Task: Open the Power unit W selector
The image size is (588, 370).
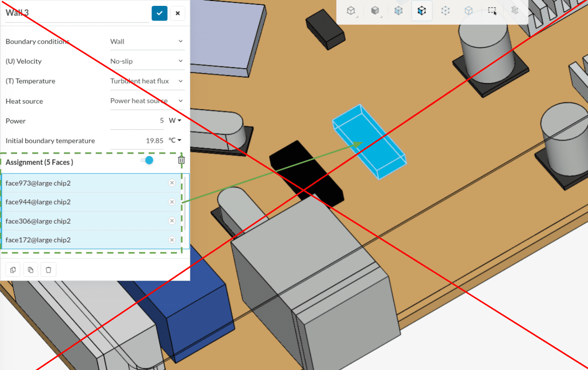Action: pyautogui.click(x=175, y=121)
